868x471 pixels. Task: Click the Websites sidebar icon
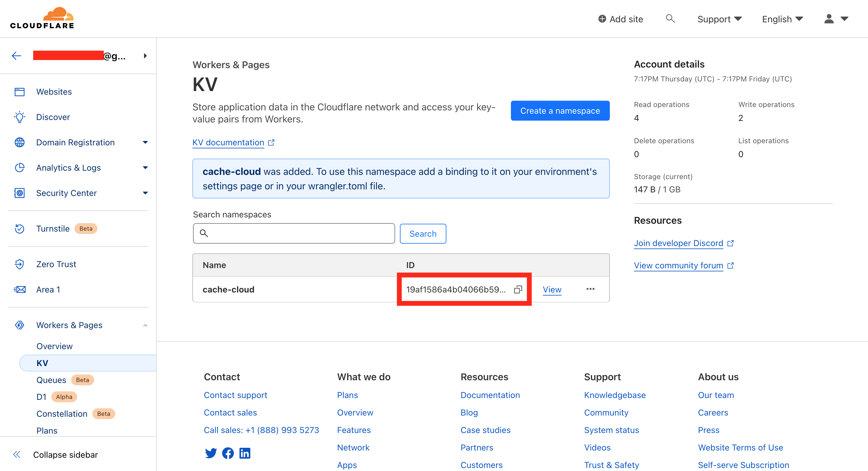20,92
